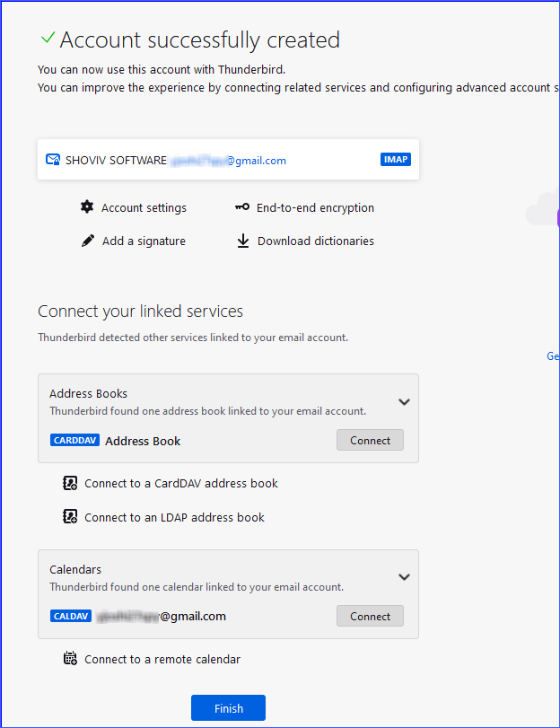
Task: Click the download arrow icon for dictionaries
Action: (243, 241)
